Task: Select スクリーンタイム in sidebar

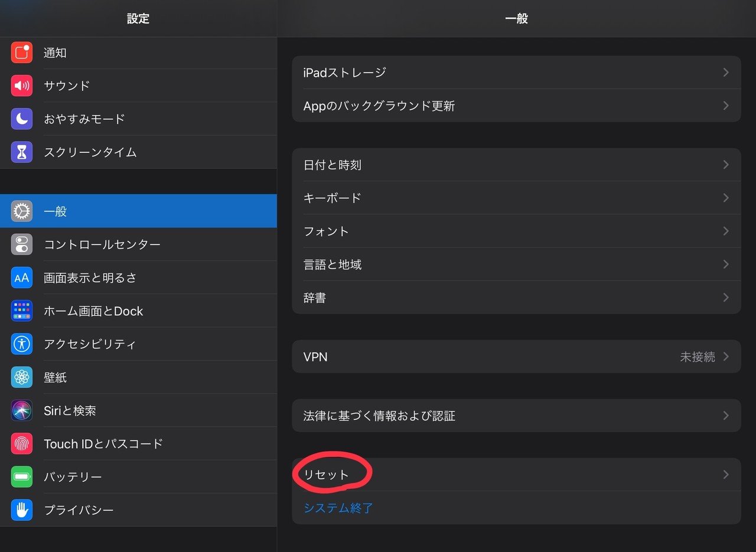Action: pos(138,152)
